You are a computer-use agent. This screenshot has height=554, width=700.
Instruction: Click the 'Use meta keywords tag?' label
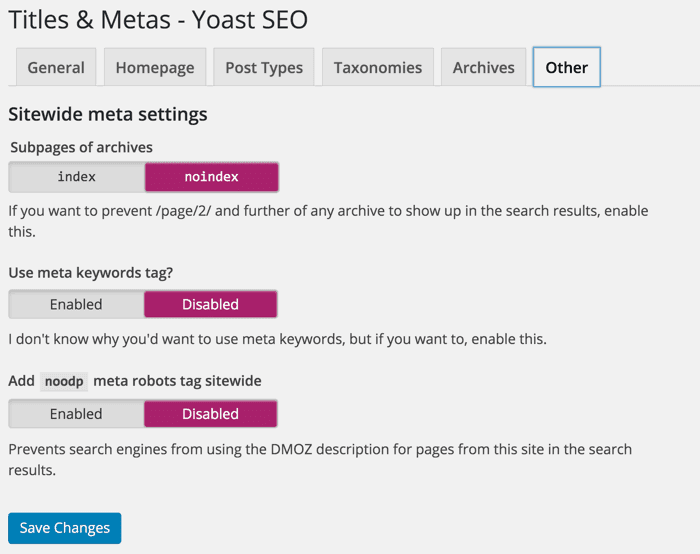pyautogui.click(x=96, y=272)
